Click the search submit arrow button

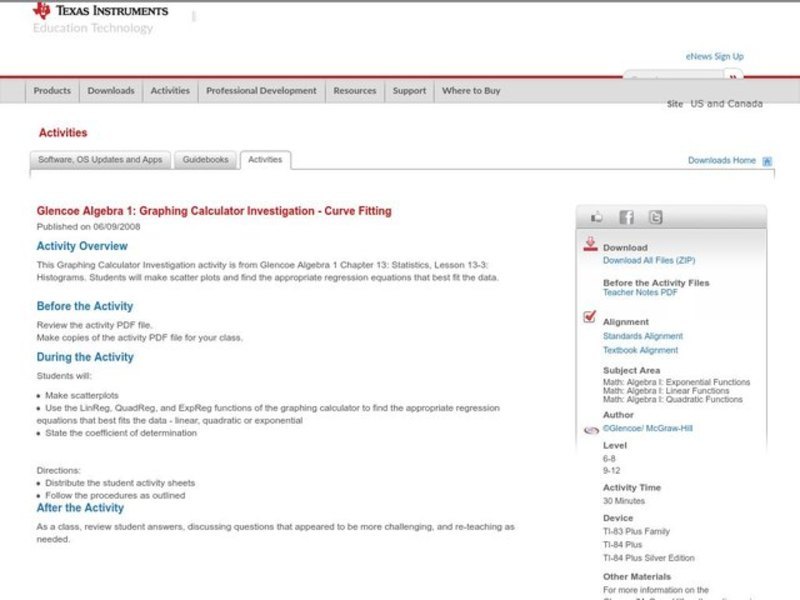coord(735,77)
